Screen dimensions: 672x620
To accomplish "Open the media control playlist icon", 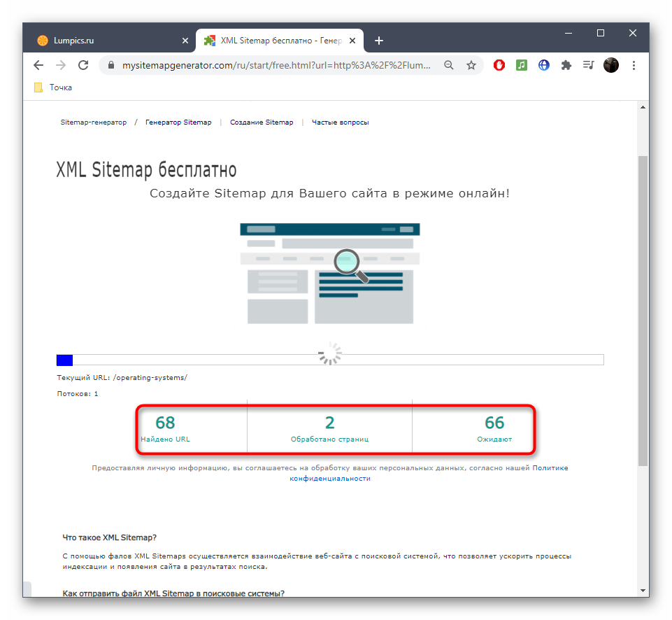I will click(x=589, y=65).
